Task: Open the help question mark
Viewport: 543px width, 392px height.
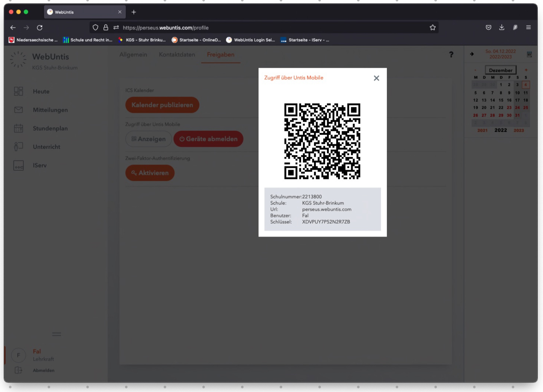Action: (451, 55)
